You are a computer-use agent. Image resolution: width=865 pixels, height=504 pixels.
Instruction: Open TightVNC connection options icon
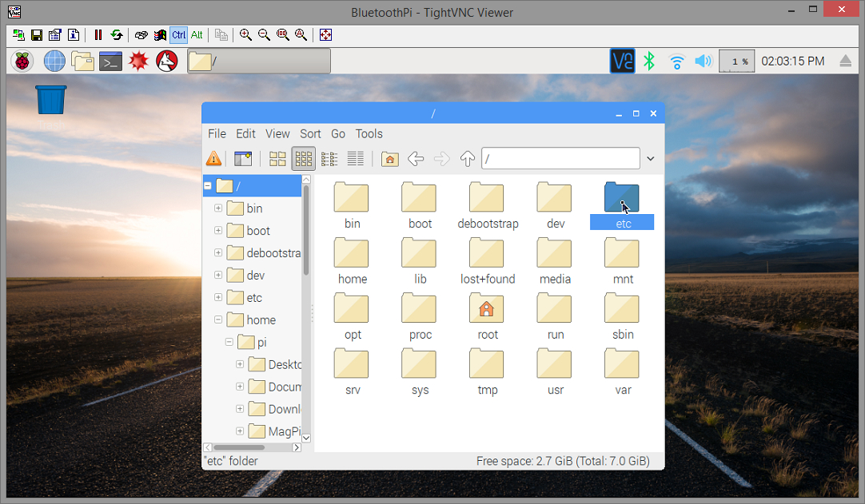(54, 35)
